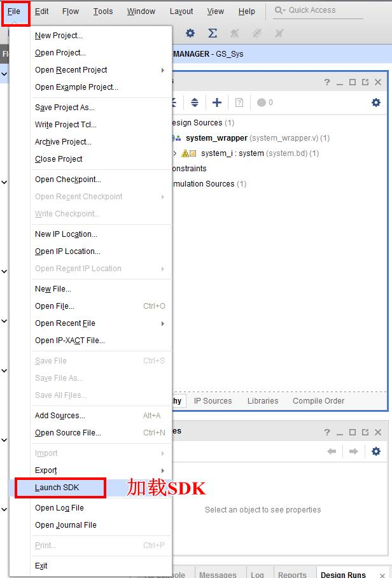Click the help question mark in the Sources panel header
Viewport: 392px width, 578px height.
327,82
